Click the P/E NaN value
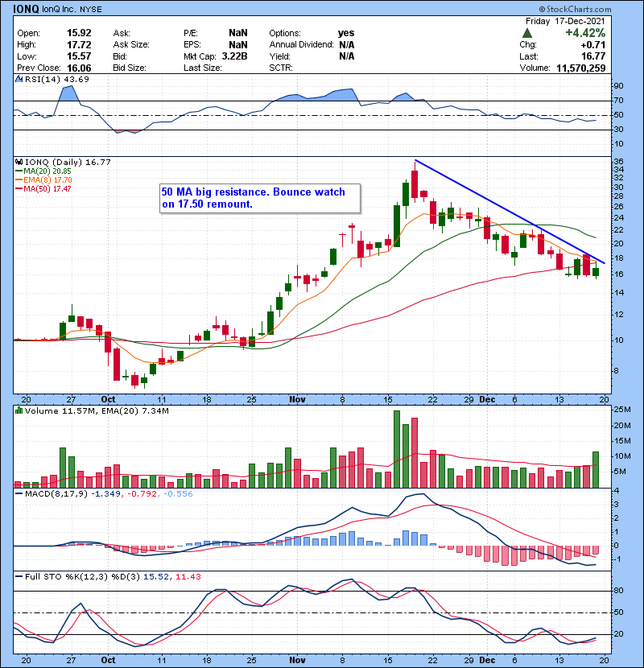Screen dimensions: 644x668 point(237,33)
